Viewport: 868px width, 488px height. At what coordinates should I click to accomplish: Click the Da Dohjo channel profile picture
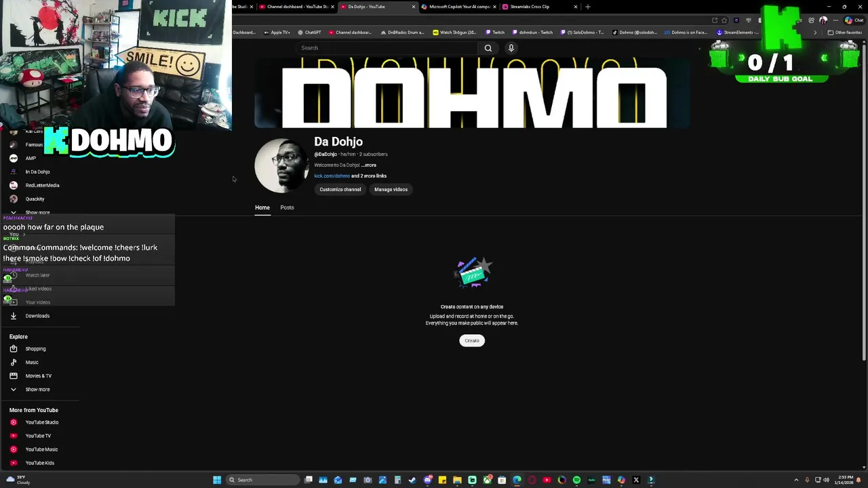281,166
